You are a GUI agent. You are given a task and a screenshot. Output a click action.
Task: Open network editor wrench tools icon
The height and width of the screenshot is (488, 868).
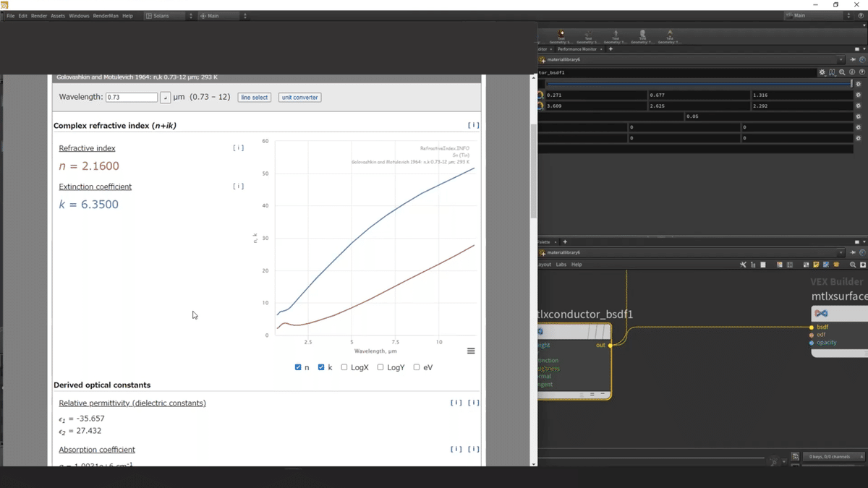[743, 265]
